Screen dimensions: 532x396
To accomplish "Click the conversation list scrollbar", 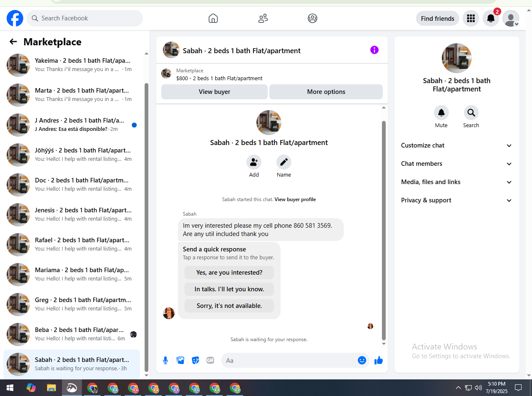I will pos(146,227).
